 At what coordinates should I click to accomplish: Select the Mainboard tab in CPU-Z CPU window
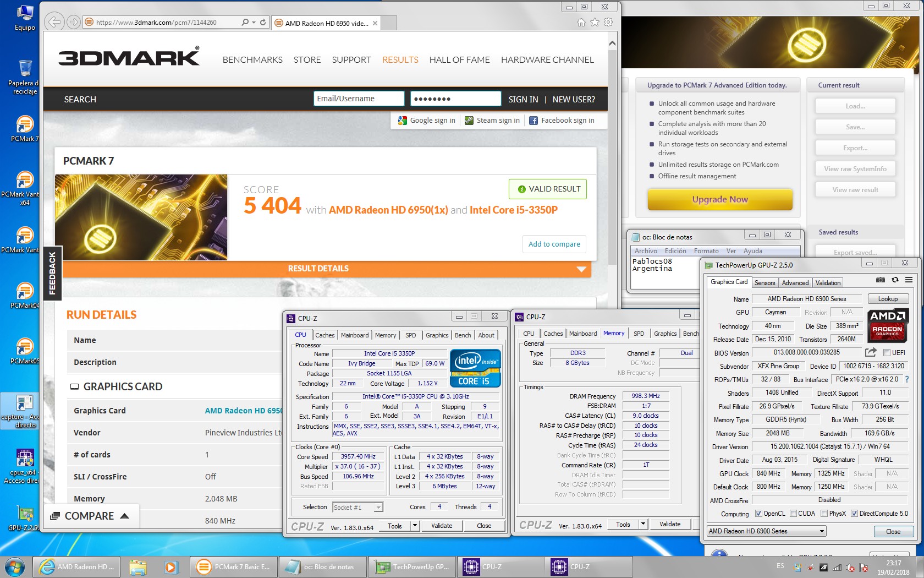355,335
